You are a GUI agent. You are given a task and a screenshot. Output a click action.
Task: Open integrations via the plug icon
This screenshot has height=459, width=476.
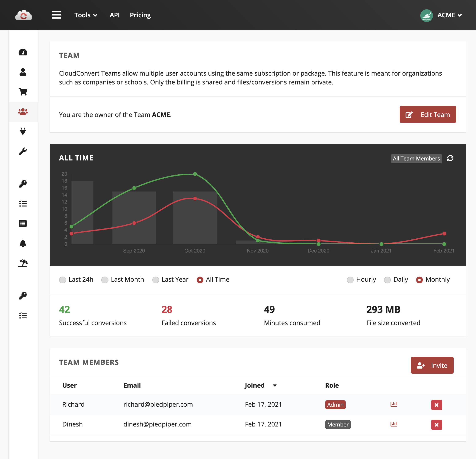click(23, 132)
